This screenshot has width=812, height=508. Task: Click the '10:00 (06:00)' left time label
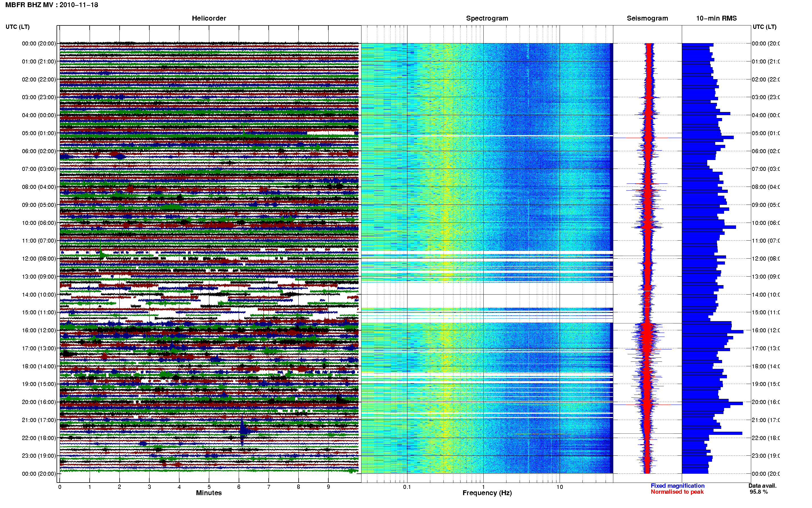coord(39,223)
